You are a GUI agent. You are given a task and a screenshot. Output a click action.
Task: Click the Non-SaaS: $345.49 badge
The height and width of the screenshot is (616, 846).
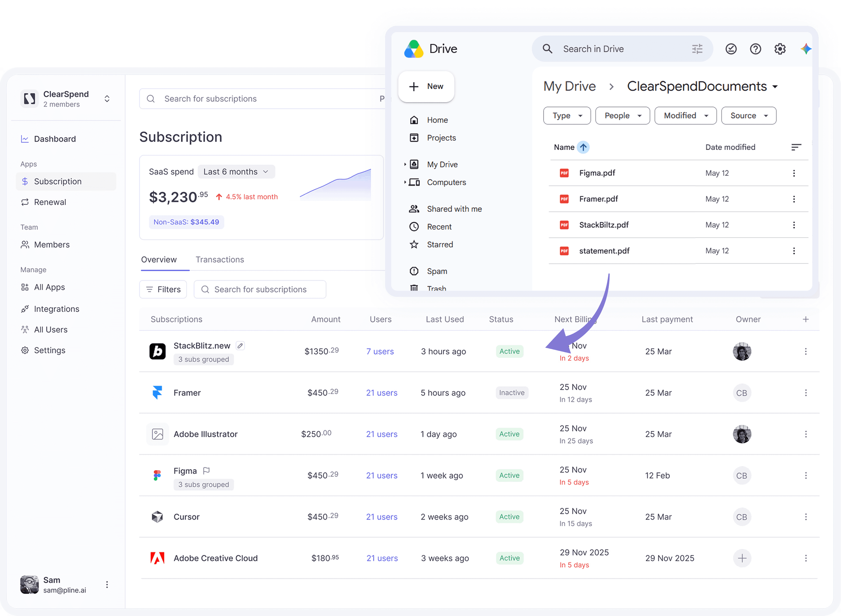186,222
